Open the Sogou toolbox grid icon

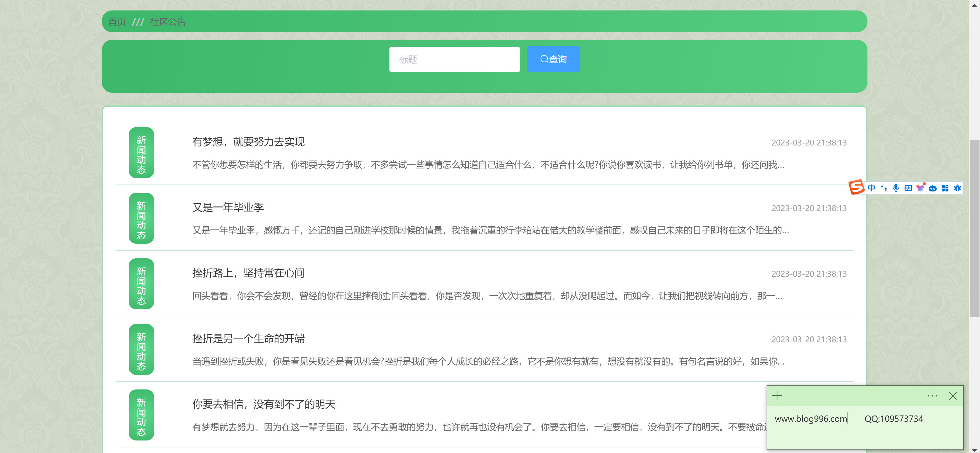tap(945, 188)
